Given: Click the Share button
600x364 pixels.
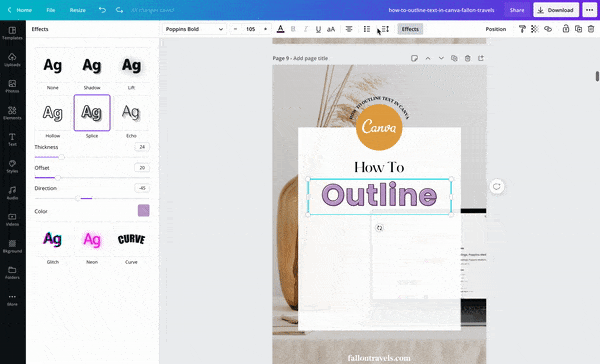Looking at the screenshot, I should tap(517, 10).
